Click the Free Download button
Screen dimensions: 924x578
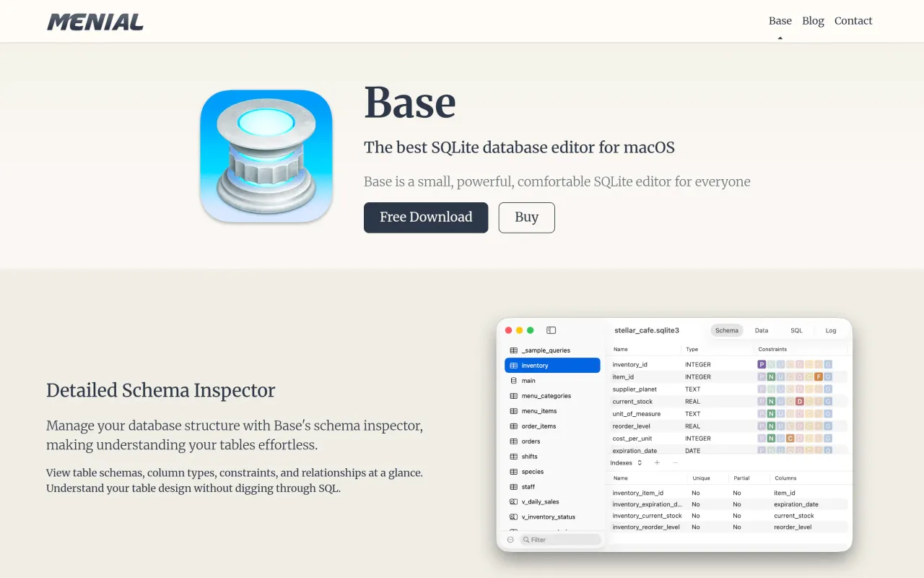426,217
